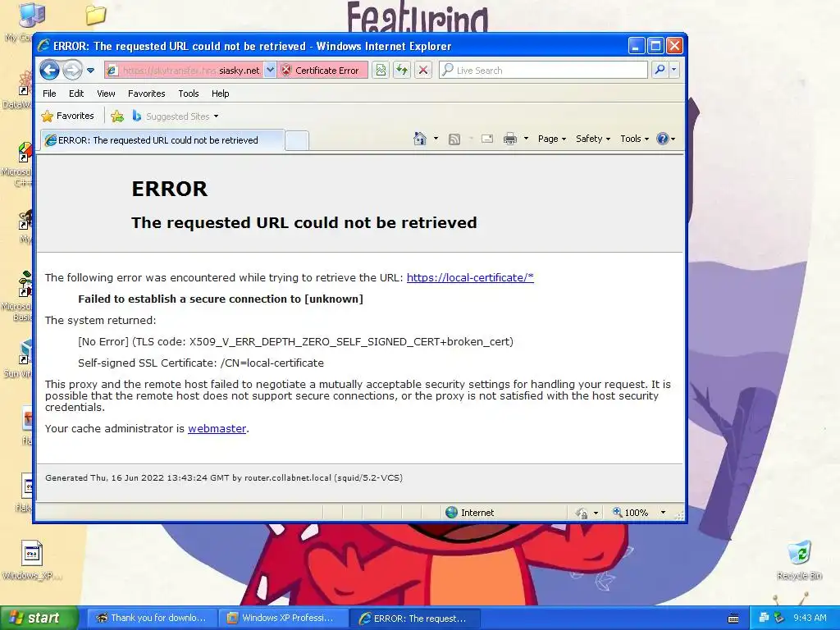This screenshot has height=630, width=840.
Task: Expand the Home button dropdown arrow
Action: (436, 139)
